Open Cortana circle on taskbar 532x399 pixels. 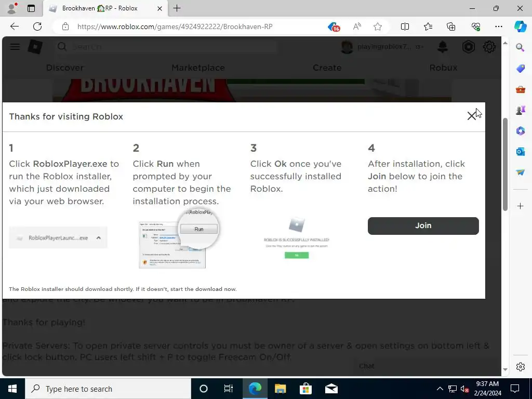click(x=204, y=389)
